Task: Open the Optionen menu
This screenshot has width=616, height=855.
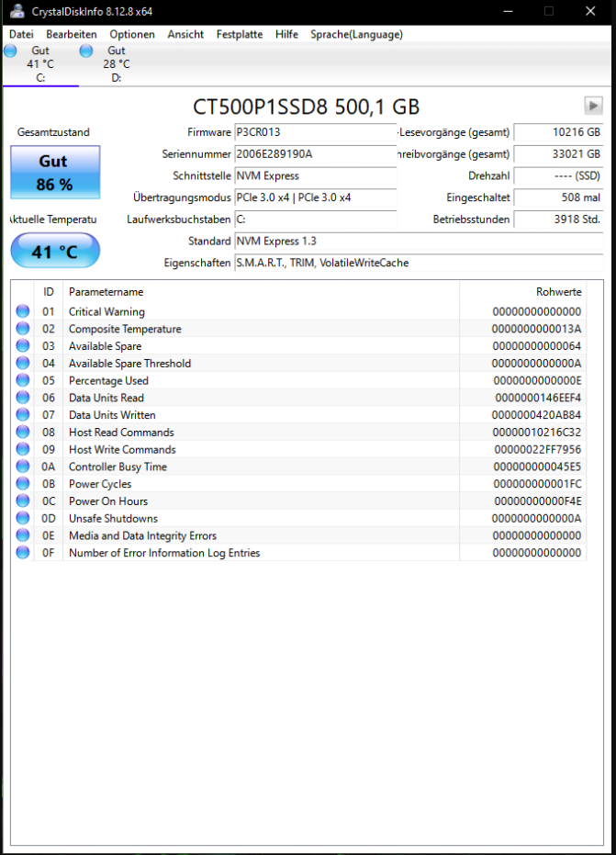Action: click(132, 34)
